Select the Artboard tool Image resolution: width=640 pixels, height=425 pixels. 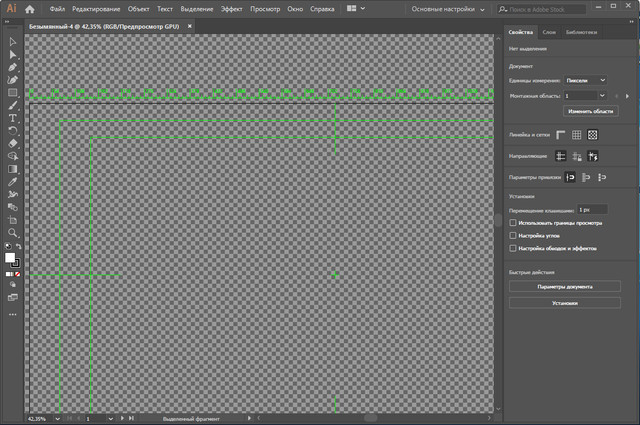pos(12,220)
